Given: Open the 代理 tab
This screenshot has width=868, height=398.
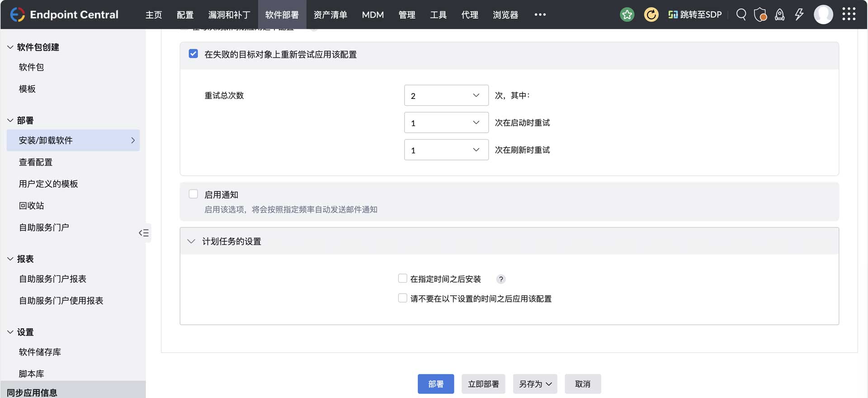Looking at the screenshot, I should click(470, 14).
